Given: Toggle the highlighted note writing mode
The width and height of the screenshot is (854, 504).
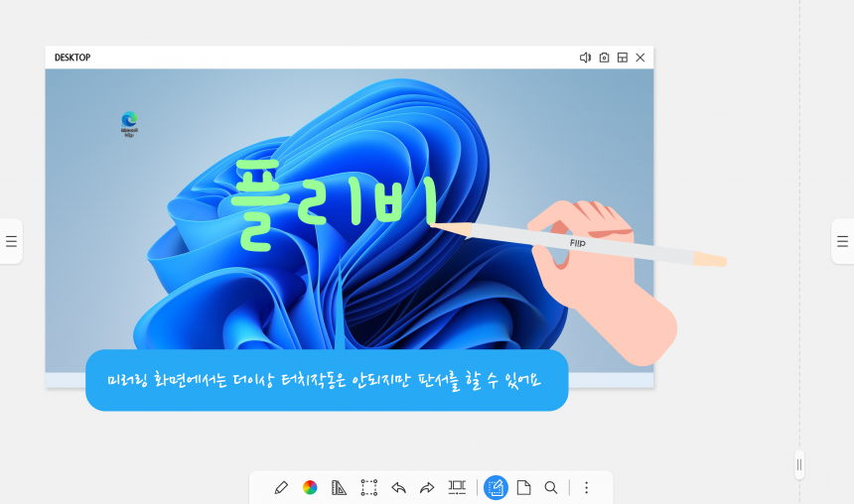Looking at the screenshot, I should click(x=496, y=487).
